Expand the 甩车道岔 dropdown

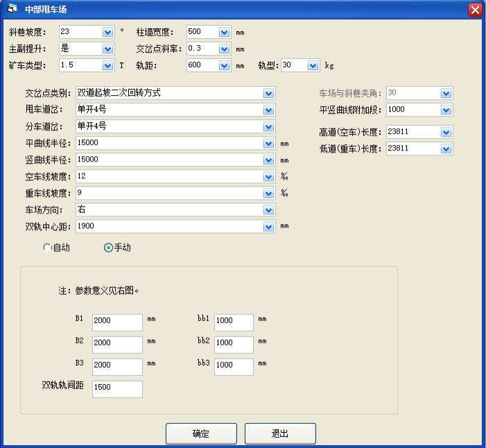coord(269,110)
